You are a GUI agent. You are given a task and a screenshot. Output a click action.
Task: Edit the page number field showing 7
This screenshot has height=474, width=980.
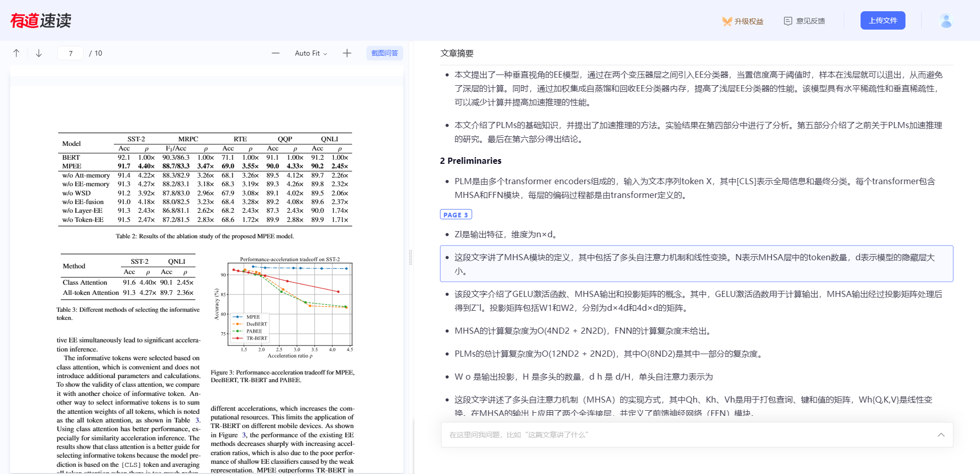[70, 53]
